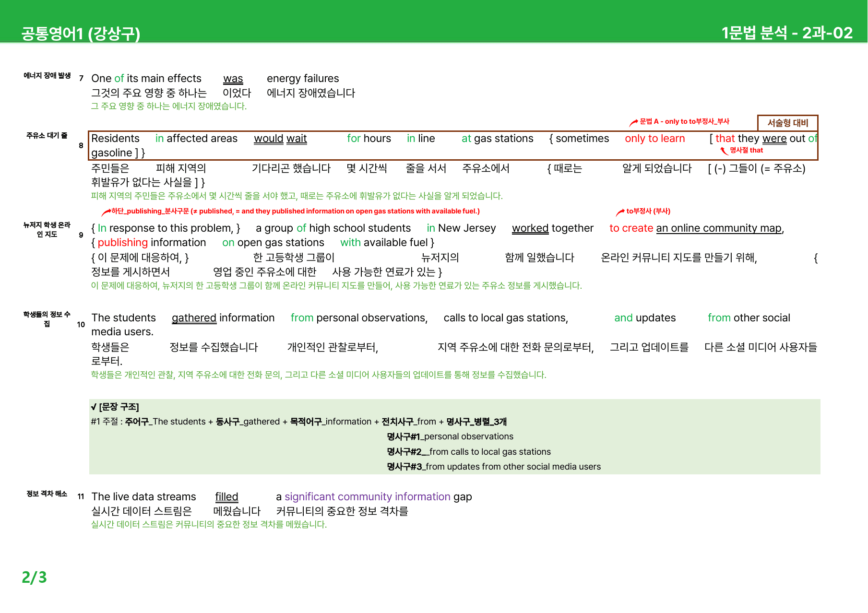Click the line '명사구#1_personal observations'
This screenshot has height=613, width=868.
point(450,436)
